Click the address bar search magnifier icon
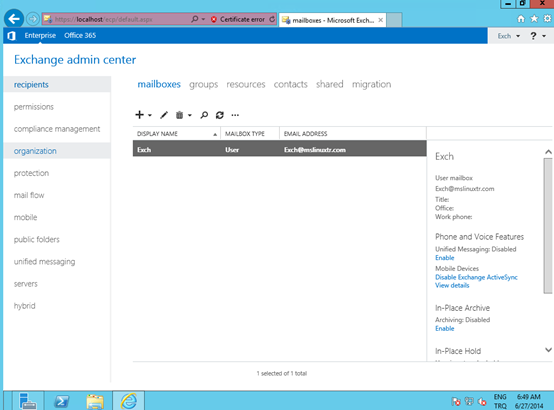Image resolution: width=554 pixels, height=410 pixels. pyautogui.click(x=195, y=19)
